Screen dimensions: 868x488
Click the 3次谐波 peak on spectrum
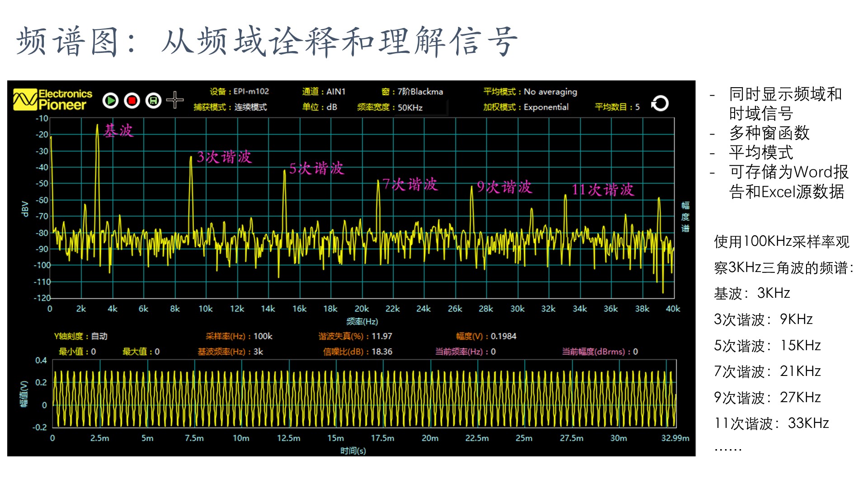(191, 158)
